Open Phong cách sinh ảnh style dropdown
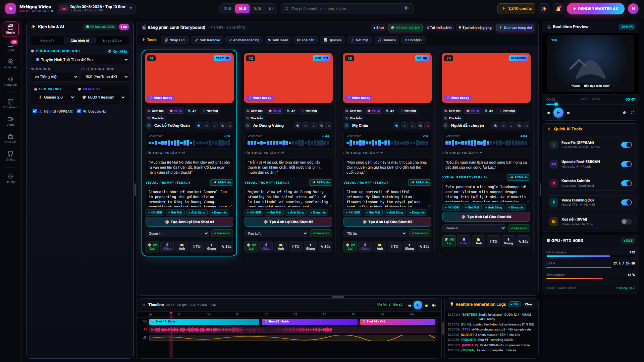Screen dimensions: 644x362 80,60
